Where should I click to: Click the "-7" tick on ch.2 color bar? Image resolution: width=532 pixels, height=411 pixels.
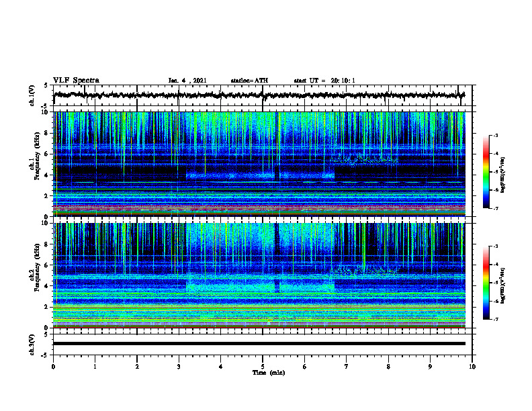495,319
